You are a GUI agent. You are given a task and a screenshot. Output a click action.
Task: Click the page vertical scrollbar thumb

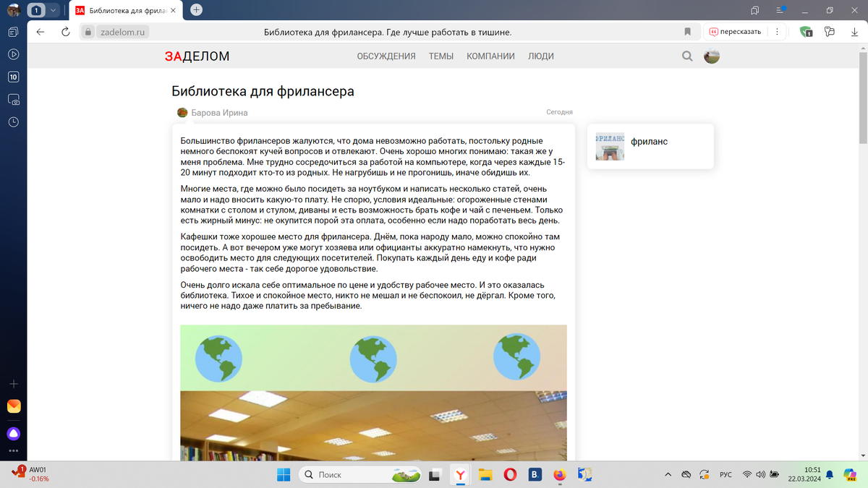point(862,98)
